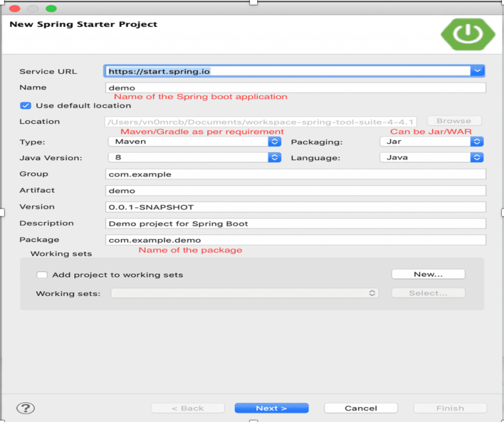Click the Cancel button

[x=360, y=408]
